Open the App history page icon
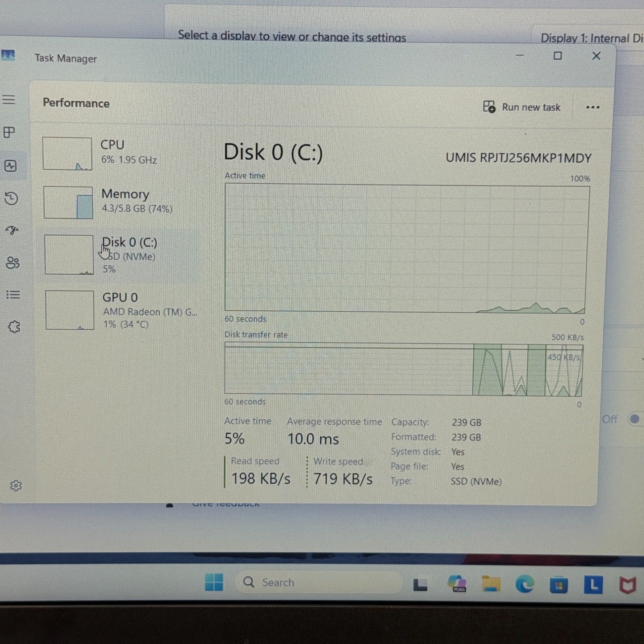 click(11, 198)
